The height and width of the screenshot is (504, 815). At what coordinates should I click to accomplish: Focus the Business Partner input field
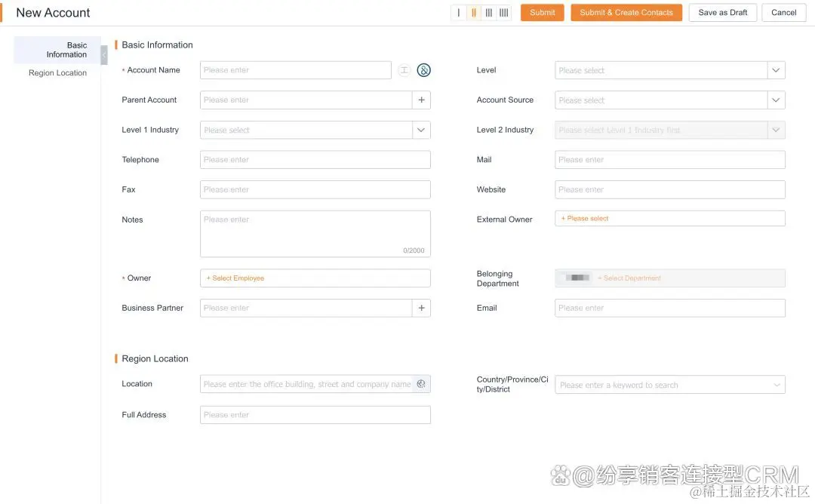306,308
